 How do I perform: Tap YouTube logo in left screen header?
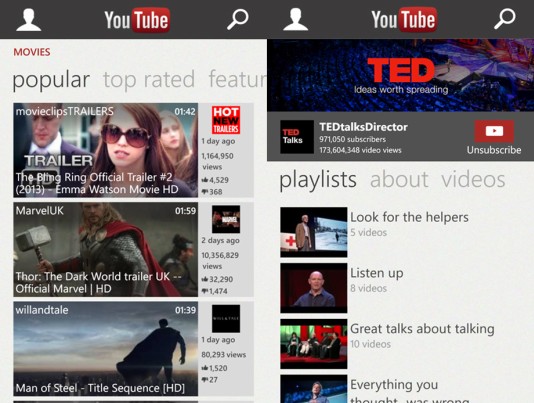point(137,20)
